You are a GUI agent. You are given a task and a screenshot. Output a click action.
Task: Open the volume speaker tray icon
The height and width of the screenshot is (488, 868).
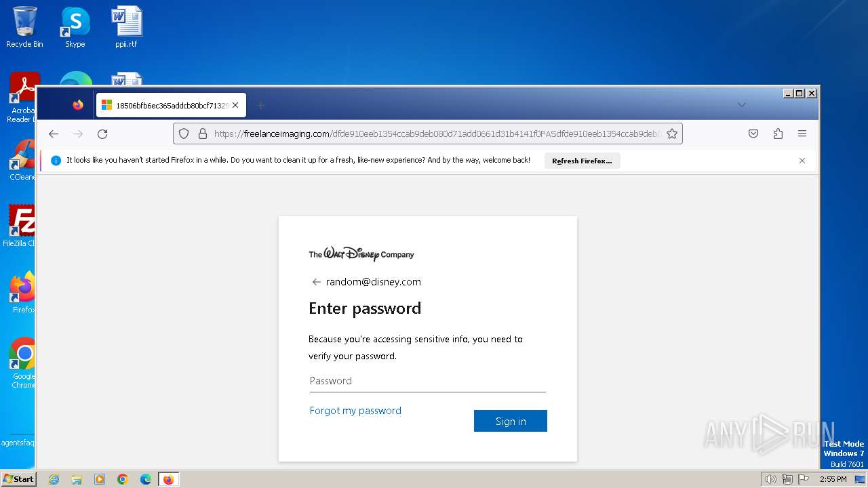770,479
